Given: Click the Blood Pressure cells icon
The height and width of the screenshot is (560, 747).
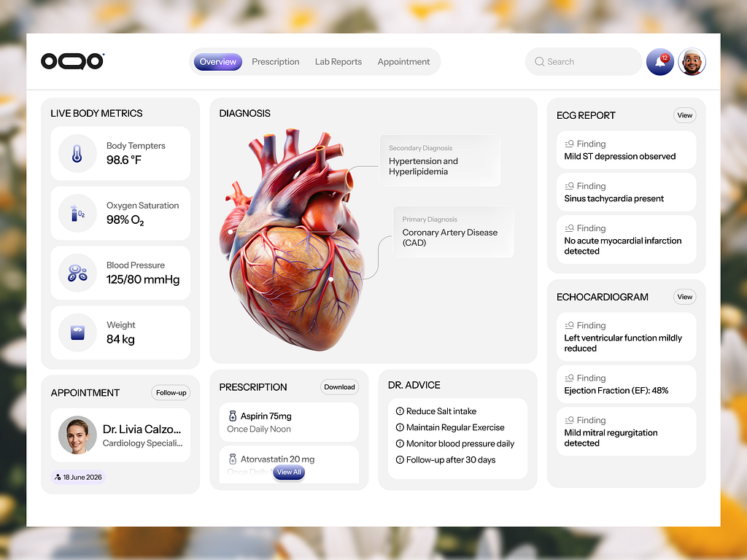Looking at the screenshot, I should (x=77, y=273).
